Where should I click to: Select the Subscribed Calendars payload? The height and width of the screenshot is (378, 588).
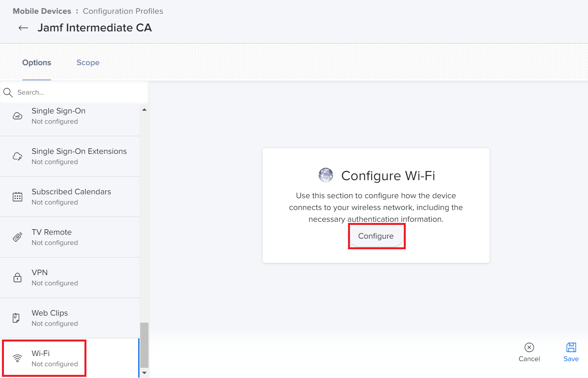[70, 197]
